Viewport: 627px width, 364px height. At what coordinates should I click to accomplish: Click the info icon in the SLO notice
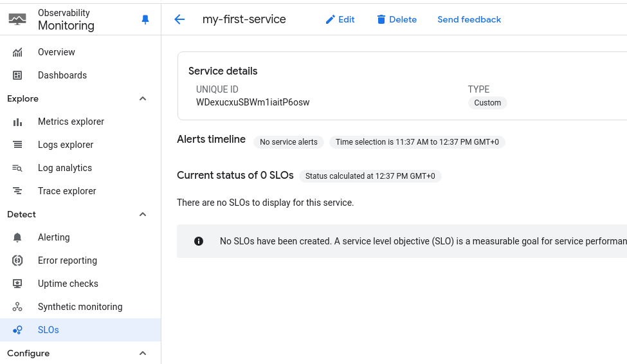198,241
